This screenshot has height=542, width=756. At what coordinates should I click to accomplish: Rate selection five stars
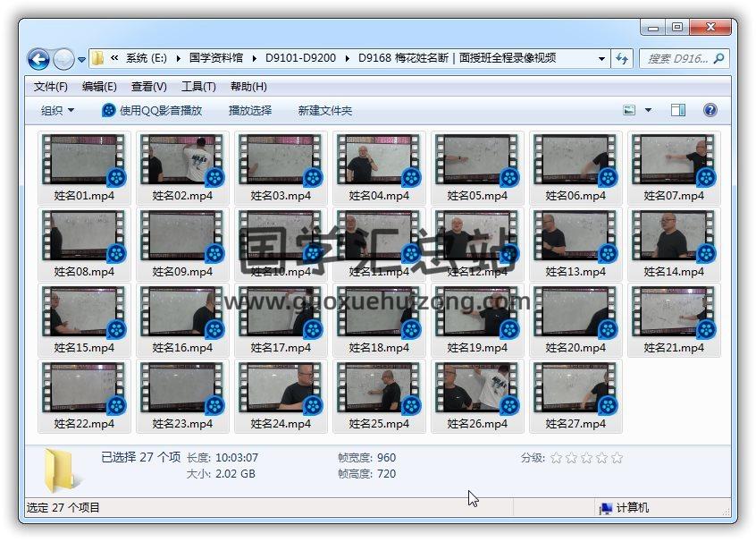coord(617,458)
